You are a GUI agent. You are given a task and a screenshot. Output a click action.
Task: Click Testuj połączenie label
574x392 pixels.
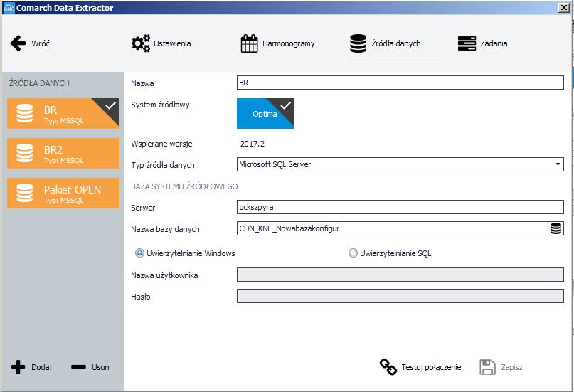tap(431, 367)
